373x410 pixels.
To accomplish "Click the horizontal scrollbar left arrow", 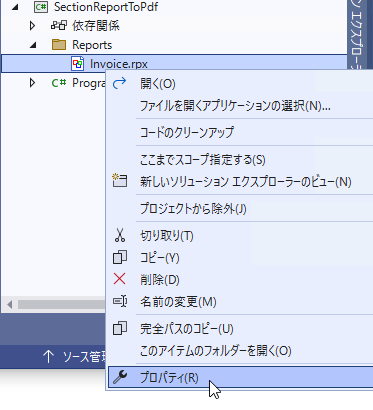I will point(9,304).
